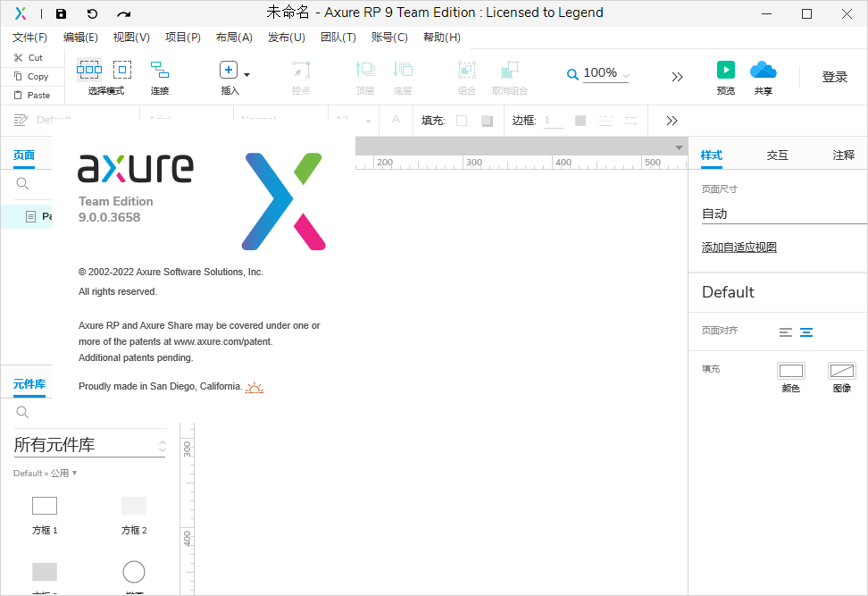Open the 自动 page dimensions dropdown

tap(784, 214)
